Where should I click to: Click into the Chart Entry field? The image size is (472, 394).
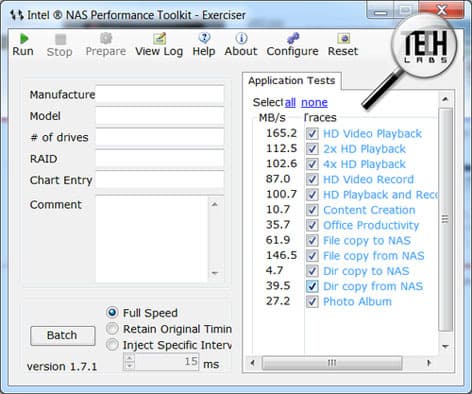click(x=160, y=180)
